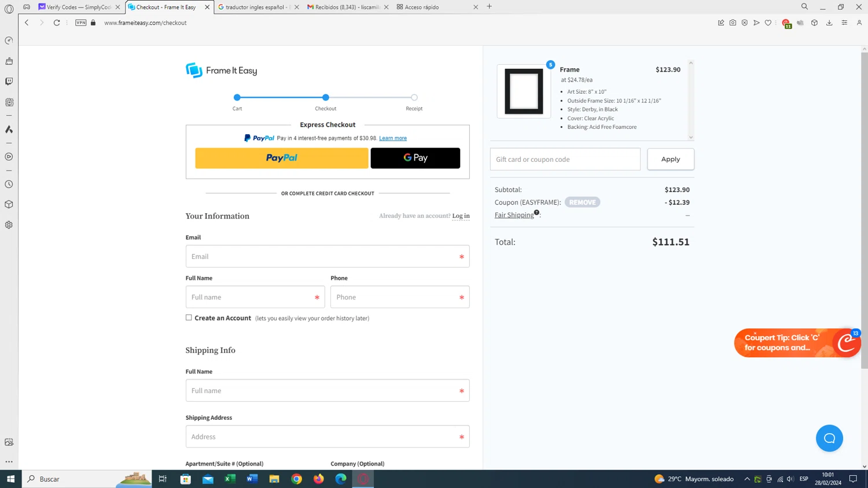Open Word from the taskbar
This screenshot has width=868, height=488.
point(252,479)
